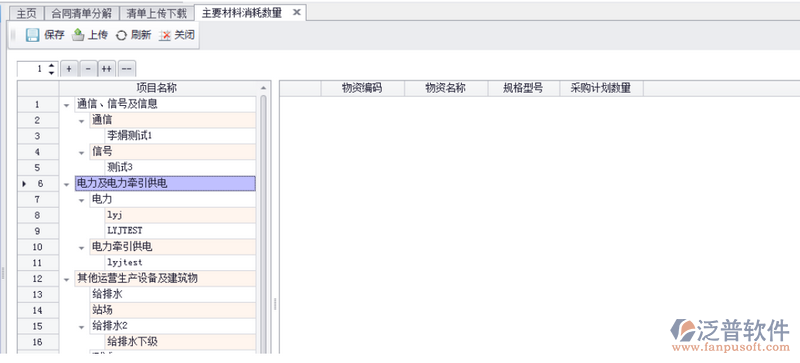Open the 主页 tab
Viewport: 800px width, 363px height.
[x=27, y=13]
